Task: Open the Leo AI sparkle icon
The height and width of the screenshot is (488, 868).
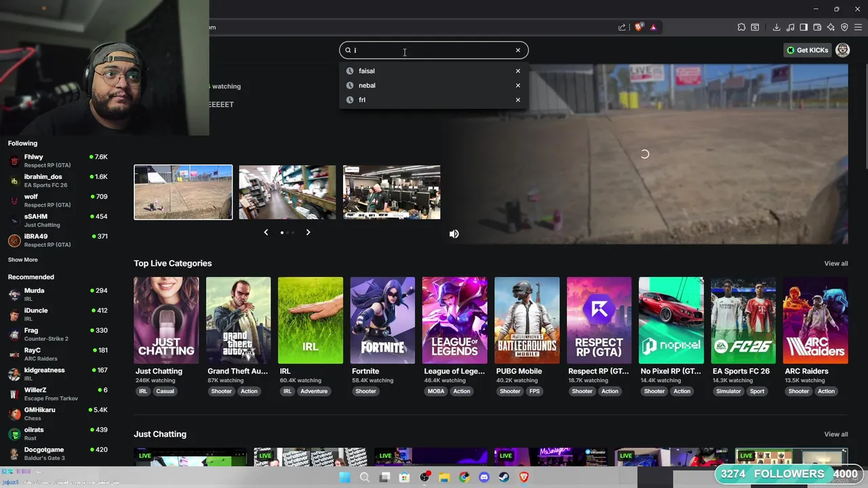Action: point(831,27)
